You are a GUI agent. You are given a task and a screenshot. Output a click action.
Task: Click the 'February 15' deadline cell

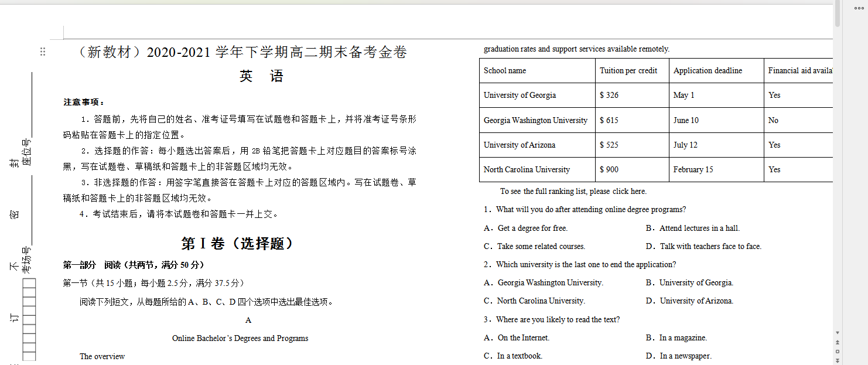point(716,169)
